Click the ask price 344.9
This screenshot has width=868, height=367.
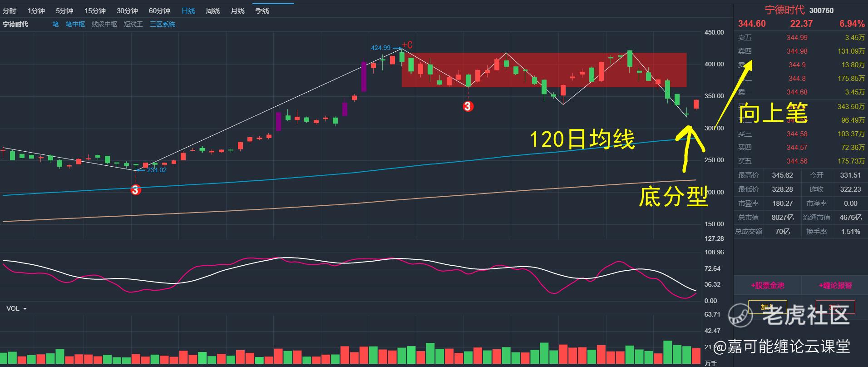click(797, 65)
